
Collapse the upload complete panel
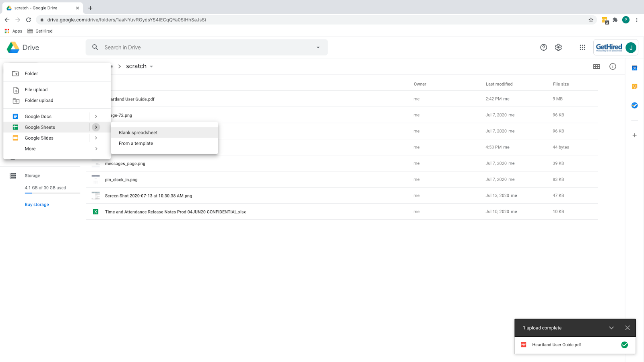pos(611,328)
